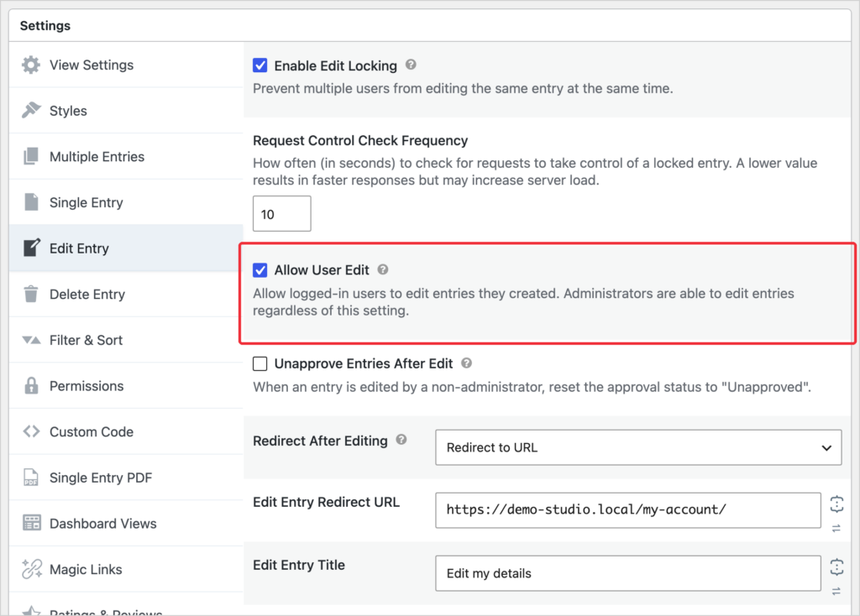860x616 pixels.
Task: Click the Edit Entry Redirect URL field
Action: coord(628,510)
